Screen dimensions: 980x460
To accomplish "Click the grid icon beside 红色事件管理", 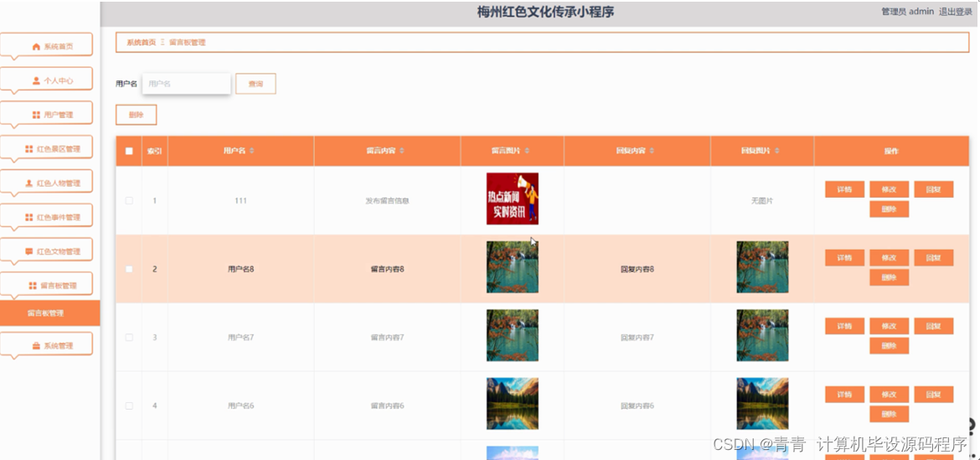I will (28, 218).
